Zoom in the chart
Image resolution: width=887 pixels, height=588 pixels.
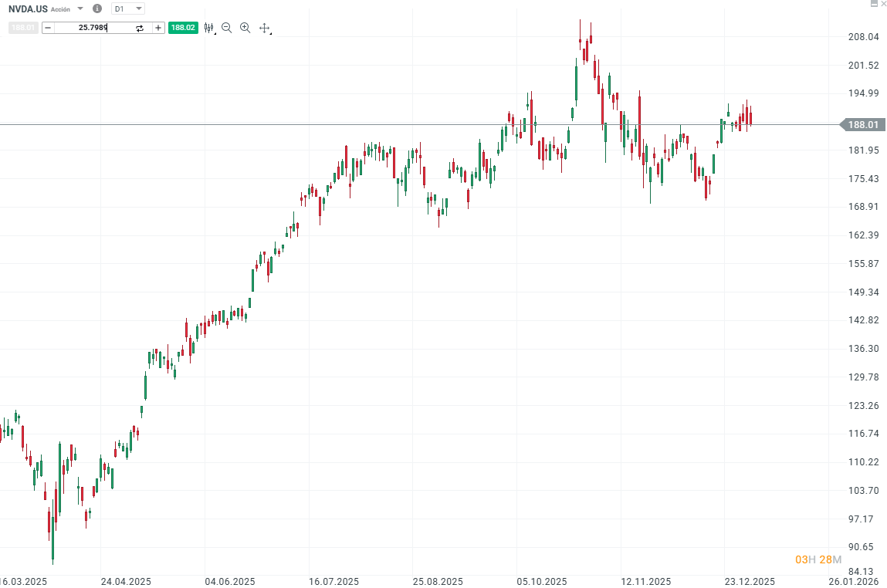tap(245, 28)
